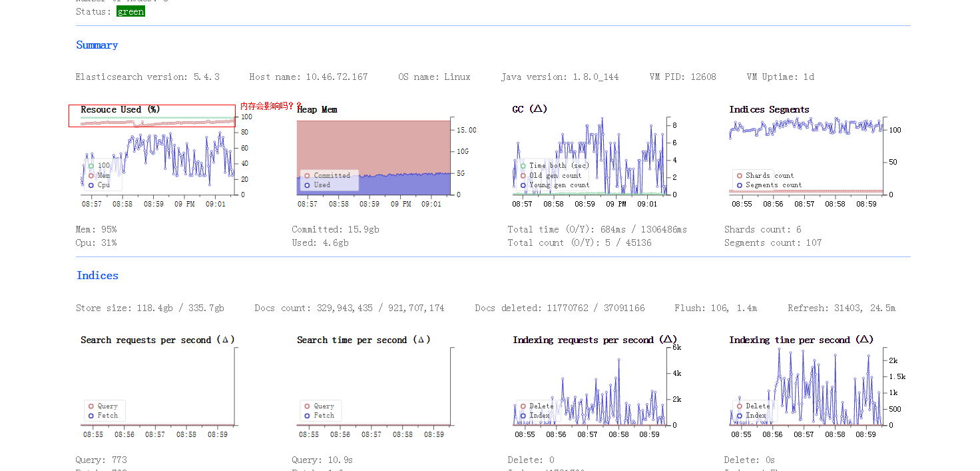This screenshot has width=980, height=471.
Task: Open the Indices section link
Action: 97,276
